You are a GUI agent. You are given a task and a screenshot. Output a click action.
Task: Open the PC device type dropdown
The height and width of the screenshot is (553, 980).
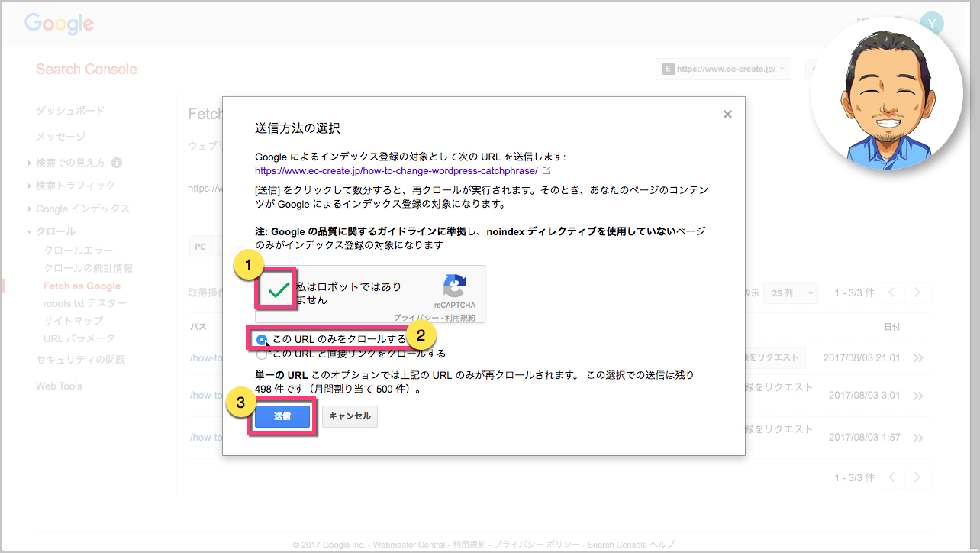205,247
